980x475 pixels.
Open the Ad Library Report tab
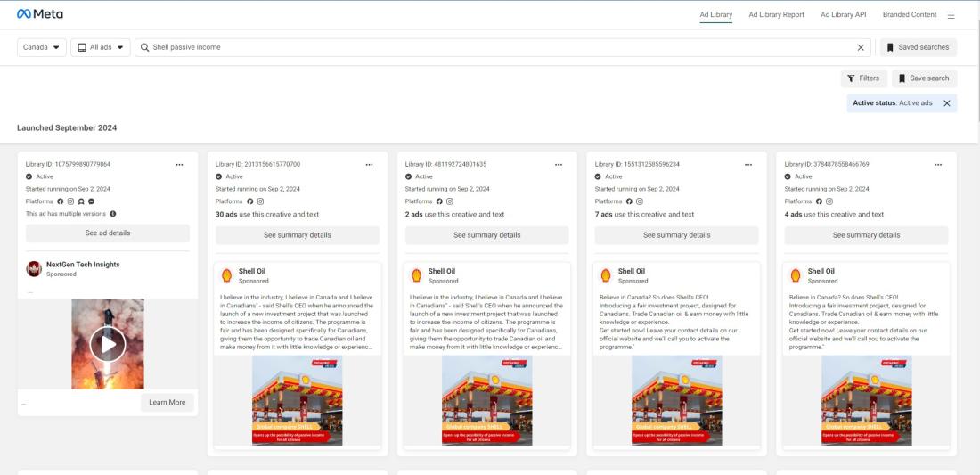pos(776,14)
